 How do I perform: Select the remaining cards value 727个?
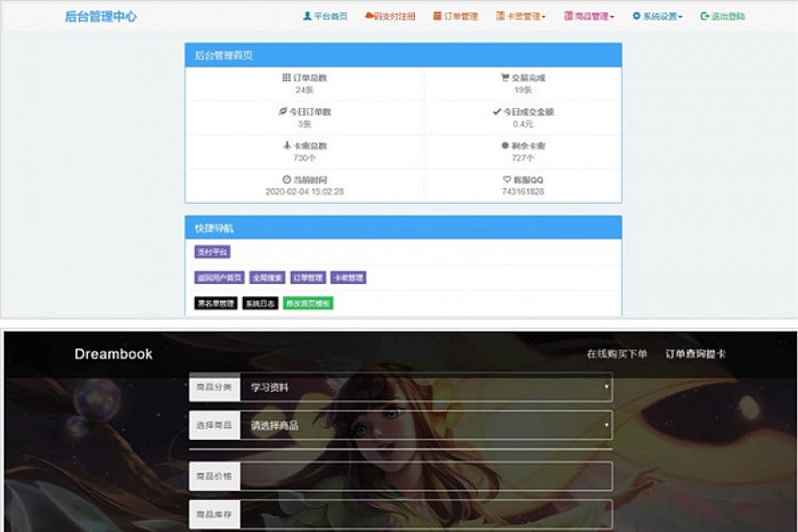click(x=522, y=159)
